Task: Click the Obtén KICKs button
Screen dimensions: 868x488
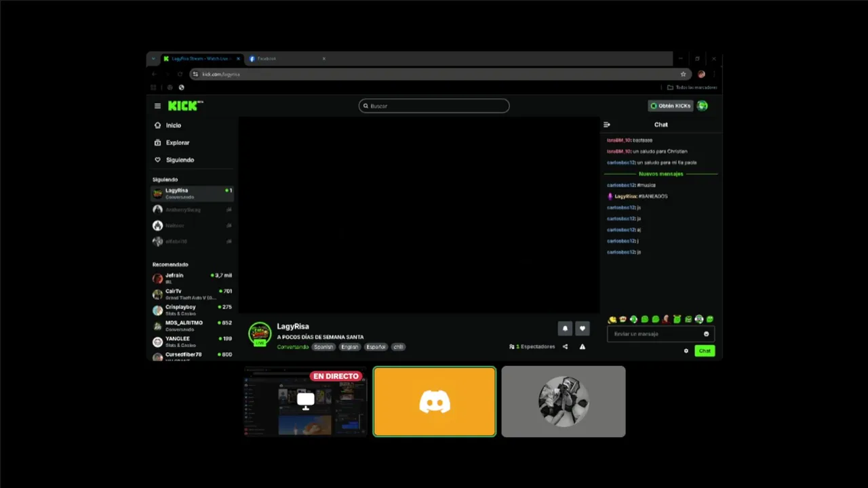Action: 670,106
